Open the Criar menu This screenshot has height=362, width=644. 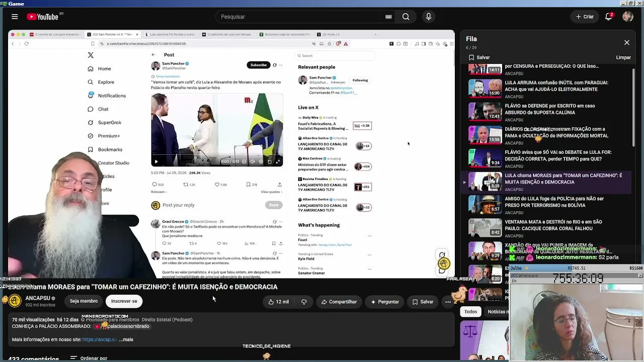(585, 17)
